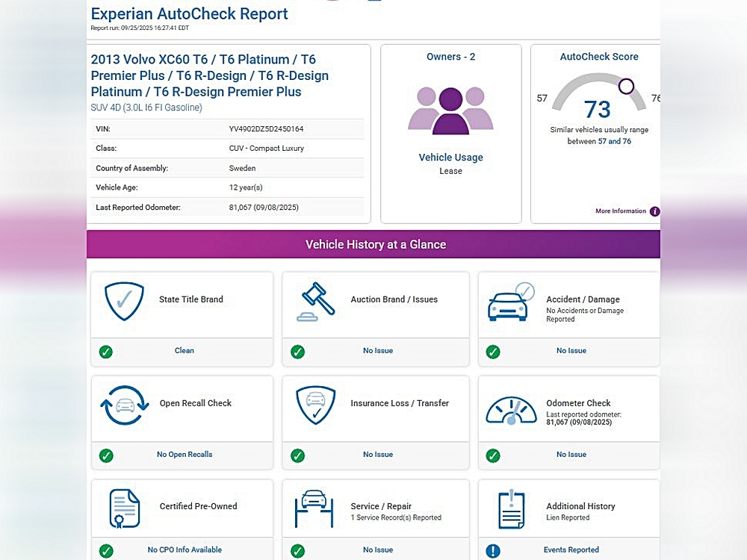Click the Vehicle History at a Glance banner

pos(373,245)
